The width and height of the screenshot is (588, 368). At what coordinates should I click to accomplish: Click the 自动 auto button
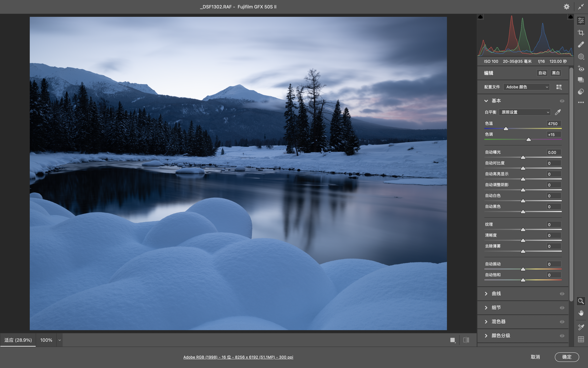point(542,73)
